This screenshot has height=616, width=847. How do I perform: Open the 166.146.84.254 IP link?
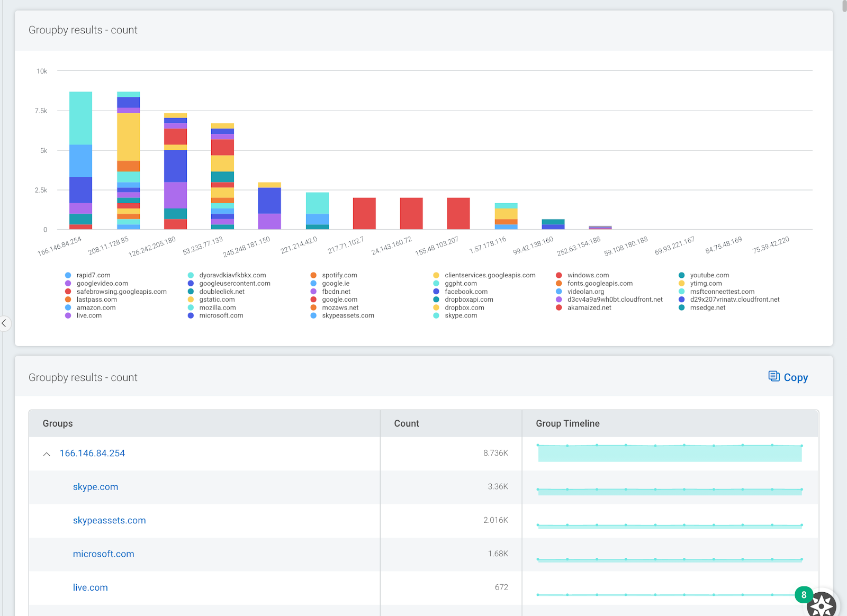[92, 454]
